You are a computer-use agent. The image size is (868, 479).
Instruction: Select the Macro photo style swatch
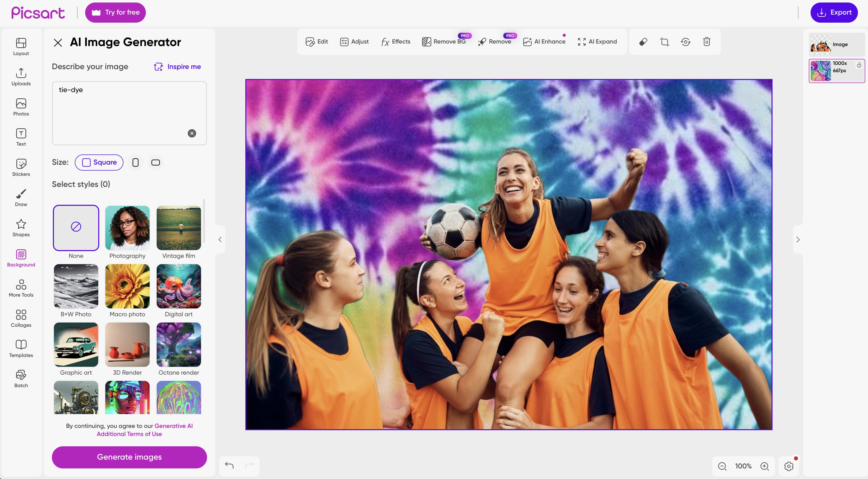click(x=127, y=286)
